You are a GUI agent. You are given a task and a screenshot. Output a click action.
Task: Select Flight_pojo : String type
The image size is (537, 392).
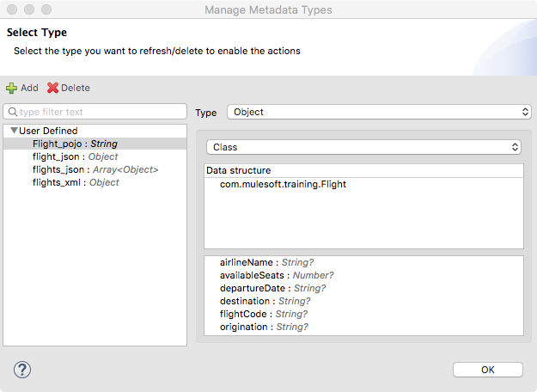95,144
